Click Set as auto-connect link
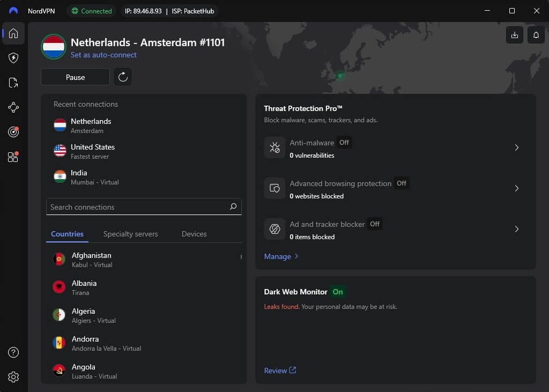The width and height of the screenshot is (549, 392). (x=104, y=55)
